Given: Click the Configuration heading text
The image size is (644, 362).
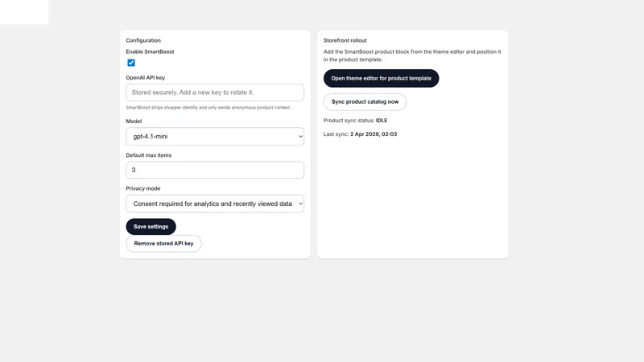Looking at the screenshot, I should (x=143, y=40).
